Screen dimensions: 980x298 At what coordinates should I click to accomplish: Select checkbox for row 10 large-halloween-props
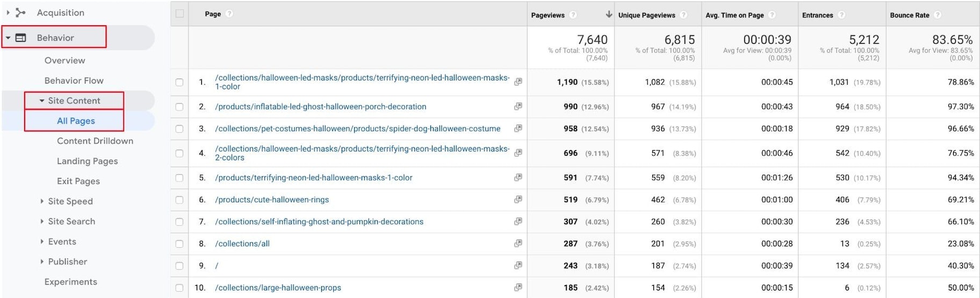point(179,288)
